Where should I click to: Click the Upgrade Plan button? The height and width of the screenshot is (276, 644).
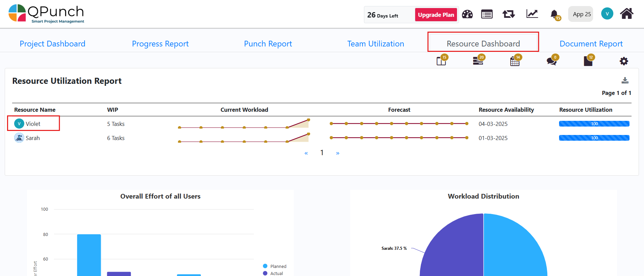point(436,15)
